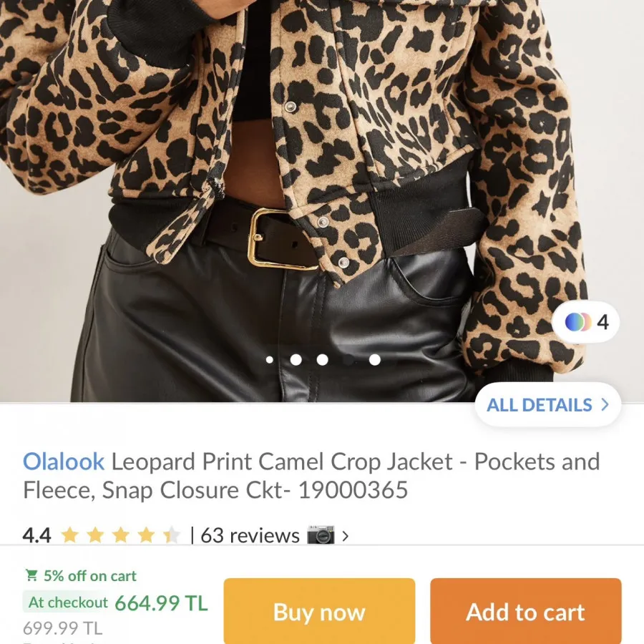Open the multicolor variants circle icon
The height and width of the screenshot is (644, 644).
pyautogui.click(x=578, y=322)
